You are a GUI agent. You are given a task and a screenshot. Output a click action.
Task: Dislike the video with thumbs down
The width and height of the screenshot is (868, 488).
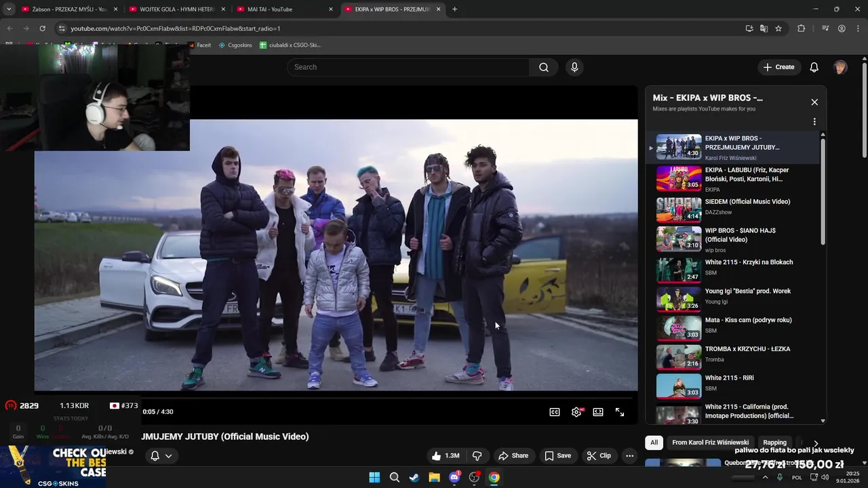[477, 455]
